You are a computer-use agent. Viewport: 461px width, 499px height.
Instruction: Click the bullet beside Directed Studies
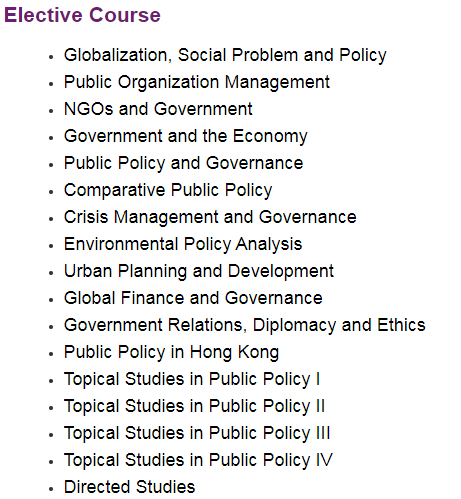51,489
